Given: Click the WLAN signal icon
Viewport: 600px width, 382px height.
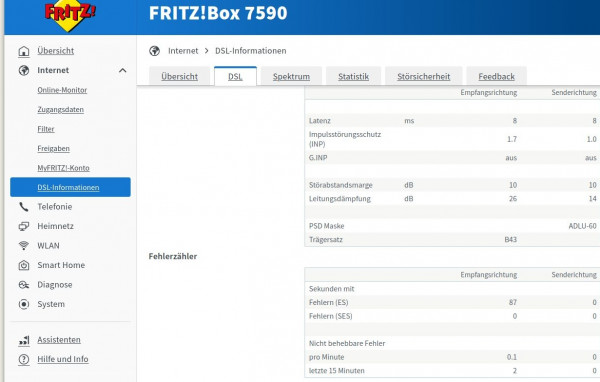Looking at the screenshot, I should (24, 246).
